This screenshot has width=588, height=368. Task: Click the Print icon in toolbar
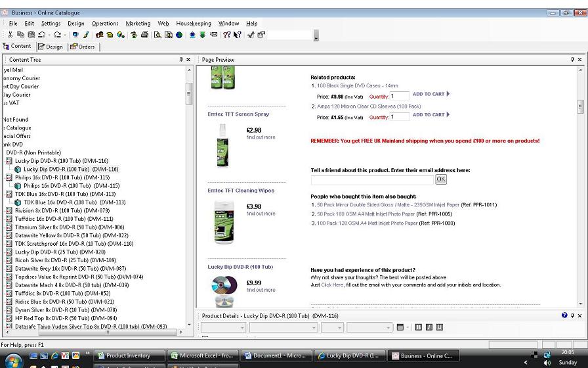click(144, 35)
